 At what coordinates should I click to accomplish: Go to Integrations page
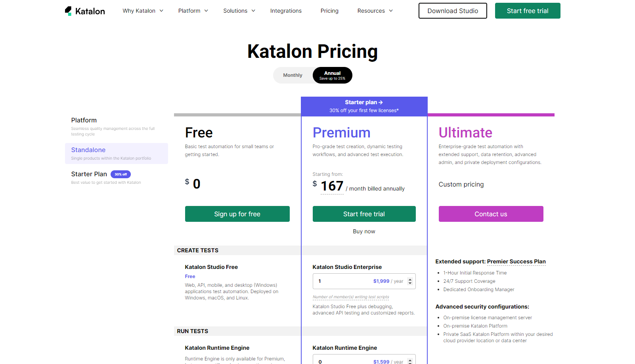coord(286,11)
